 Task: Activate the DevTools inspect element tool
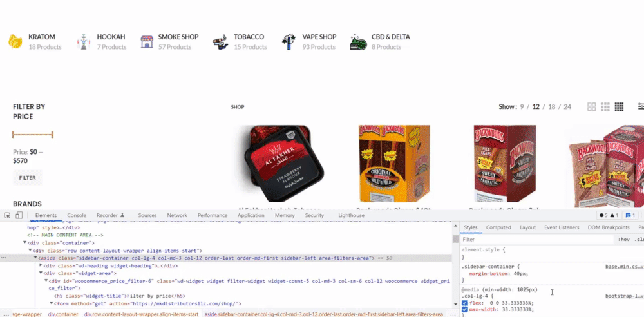(x=7, y=215)
